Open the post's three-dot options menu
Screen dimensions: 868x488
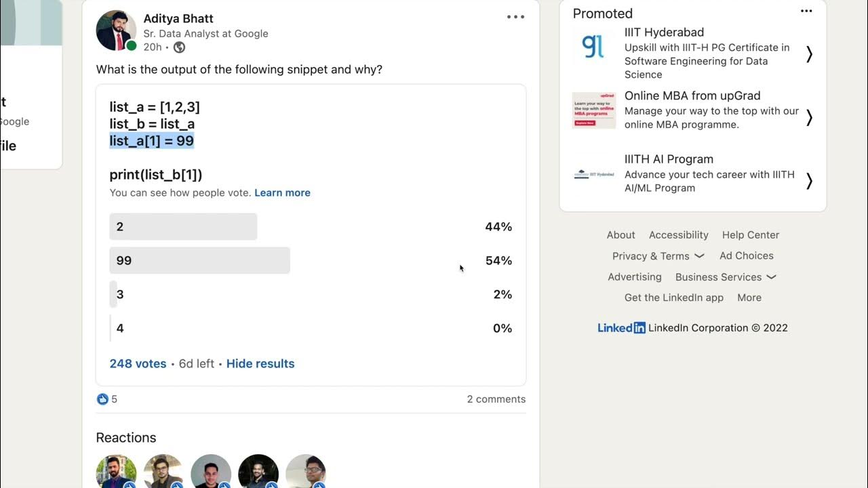tap(515, 17)
